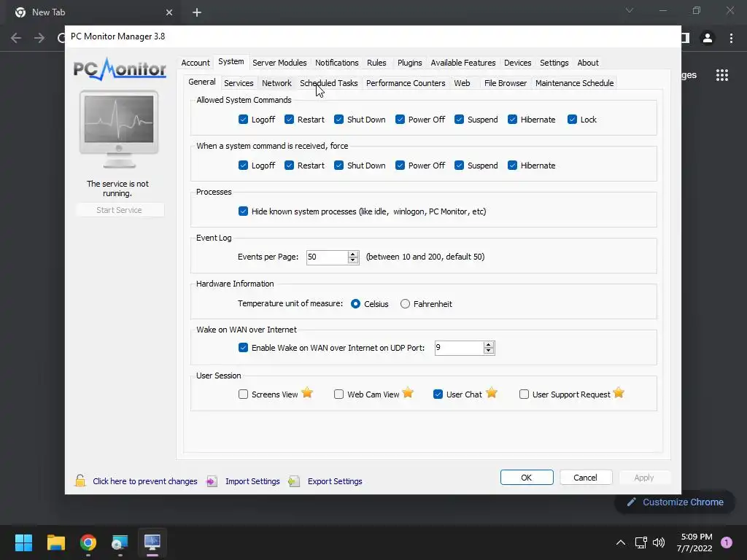Increase UDP Port value

pyautogui.click(x=488, y=345)
